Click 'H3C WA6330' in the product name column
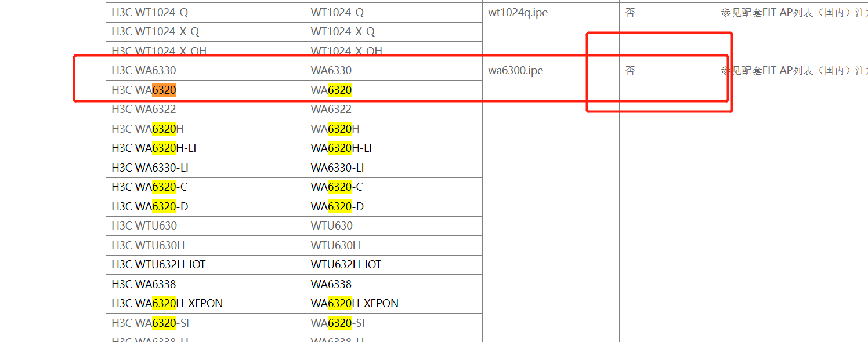Image resolution: width=868 pixels, height=342 pixels. (x=205, y=71)
